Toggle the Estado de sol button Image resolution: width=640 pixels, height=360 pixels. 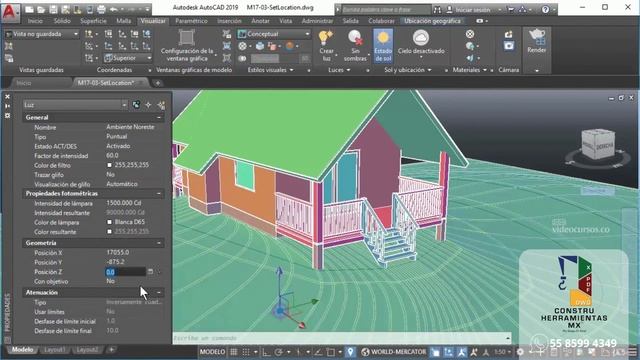(x=383, y=45)
